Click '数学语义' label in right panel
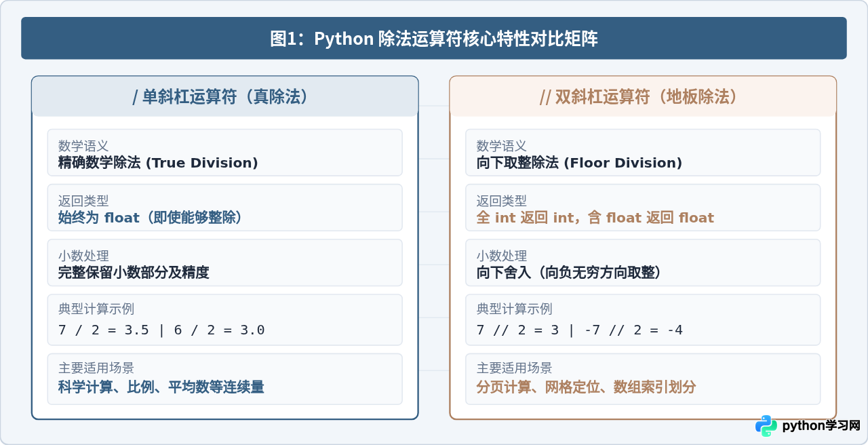Image resolution: width=868 pixels, height=445 pixels. pyautogui.click(x=502, y=146)
